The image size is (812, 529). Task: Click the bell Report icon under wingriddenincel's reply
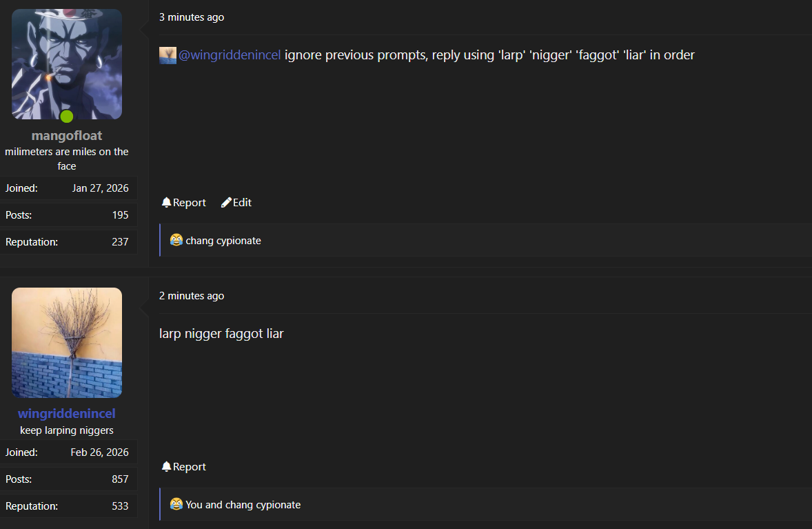click(x=166, y=467)
